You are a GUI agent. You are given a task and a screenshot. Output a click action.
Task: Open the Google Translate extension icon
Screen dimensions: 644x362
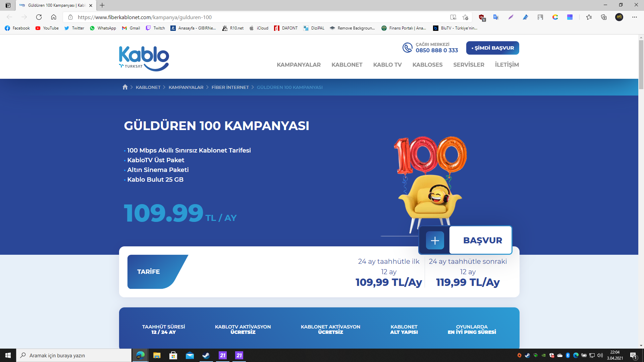[496, 17]
